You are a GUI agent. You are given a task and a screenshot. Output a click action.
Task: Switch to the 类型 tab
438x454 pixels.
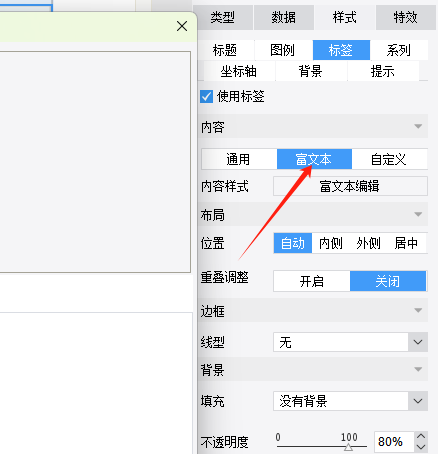click(222, 17)
